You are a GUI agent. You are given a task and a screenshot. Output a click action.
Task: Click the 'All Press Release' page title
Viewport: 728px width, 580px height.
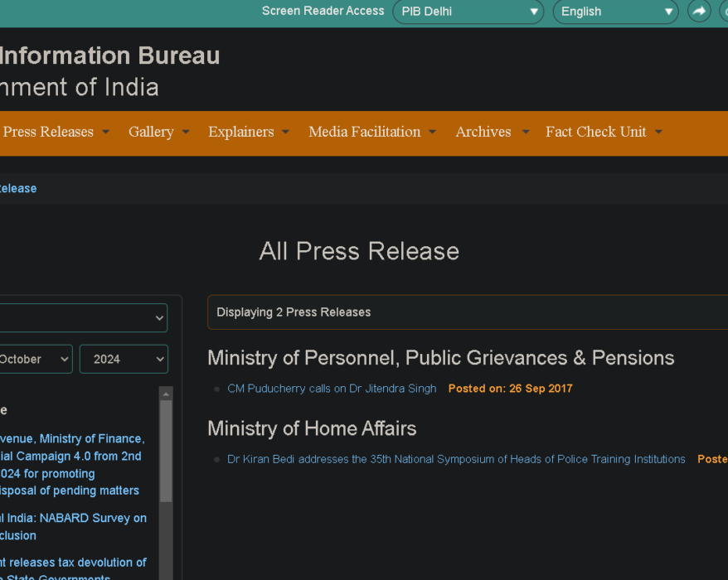click(x=359, y=251)
